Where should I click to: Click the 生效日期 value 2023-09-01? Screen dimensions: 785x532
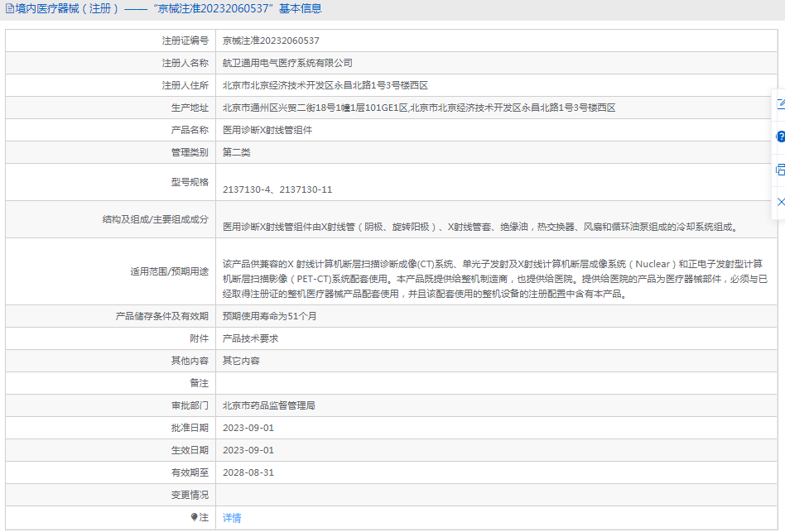coord(248,450)
